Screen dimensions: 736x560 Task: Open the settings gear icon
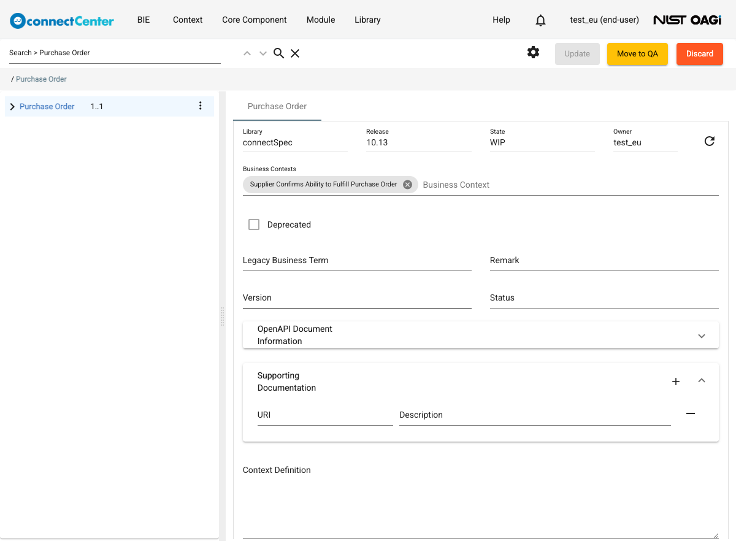pos(534,53)
